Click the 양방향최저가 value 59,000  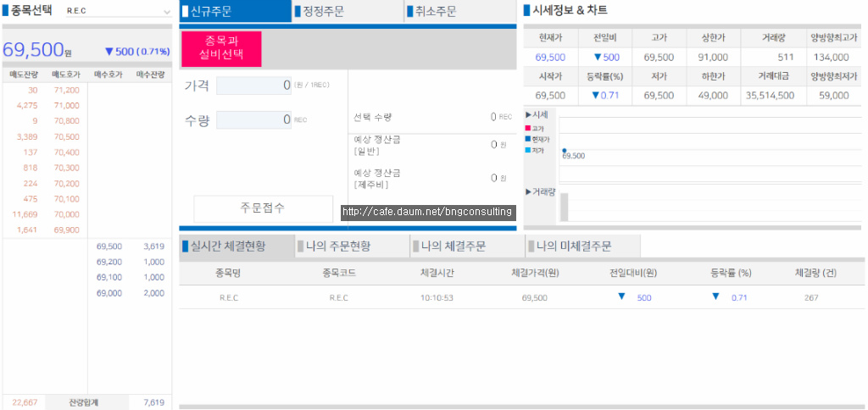coord(833,95)
